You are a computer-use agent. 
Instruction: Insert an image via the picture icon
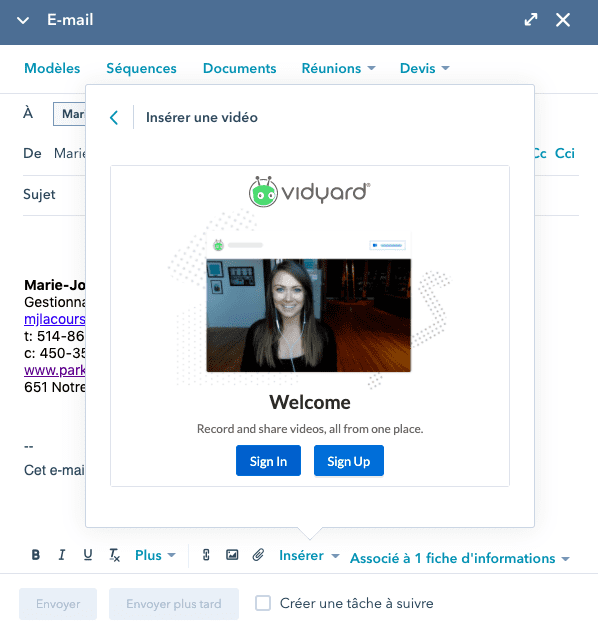click(x=232, y=555)
